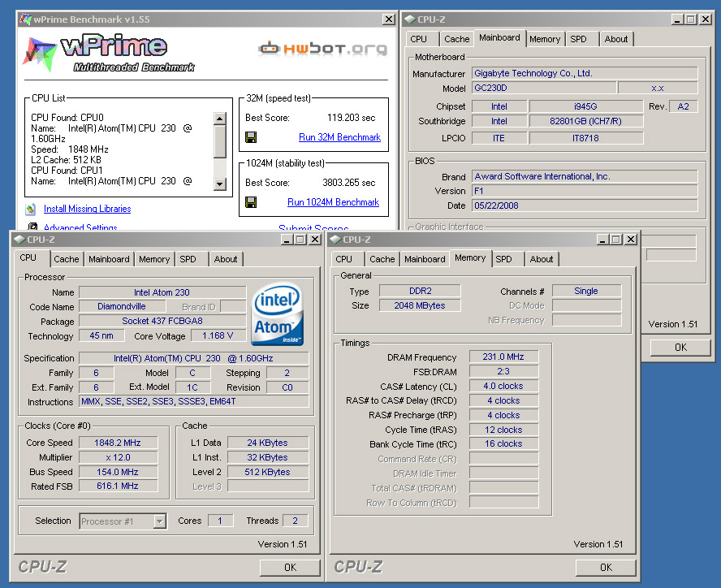Close the CPU-Z Mainboard window
Viewport: 721px width, 588px height.
point(706,19)
